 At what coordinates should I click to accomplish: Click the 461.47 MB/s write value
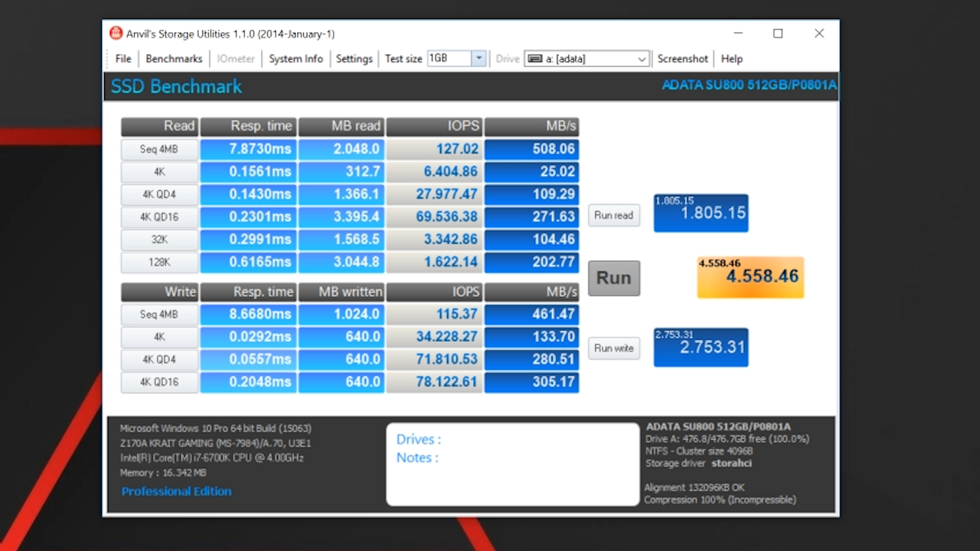click(532, 314)
